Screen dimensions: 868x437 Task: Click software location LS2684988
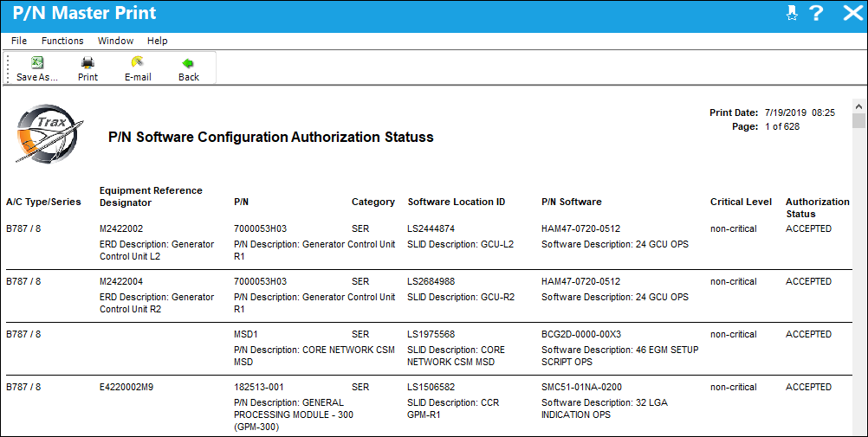tap(431, 281)
